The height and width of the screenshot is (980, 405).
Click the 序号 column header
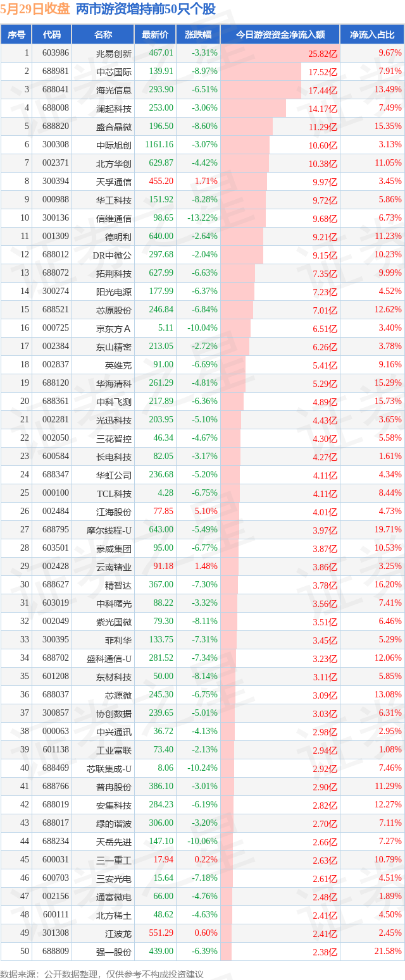16,35
